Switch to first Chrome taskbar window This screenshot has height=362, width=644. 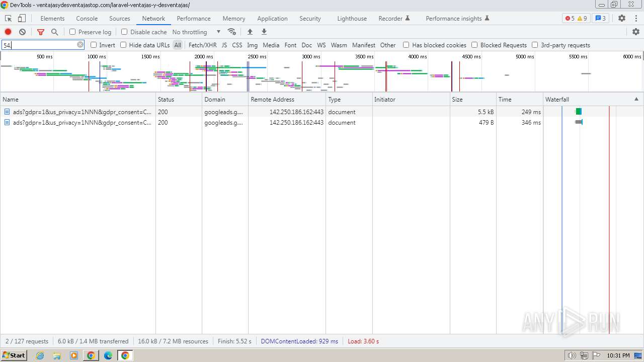point(91,355)
